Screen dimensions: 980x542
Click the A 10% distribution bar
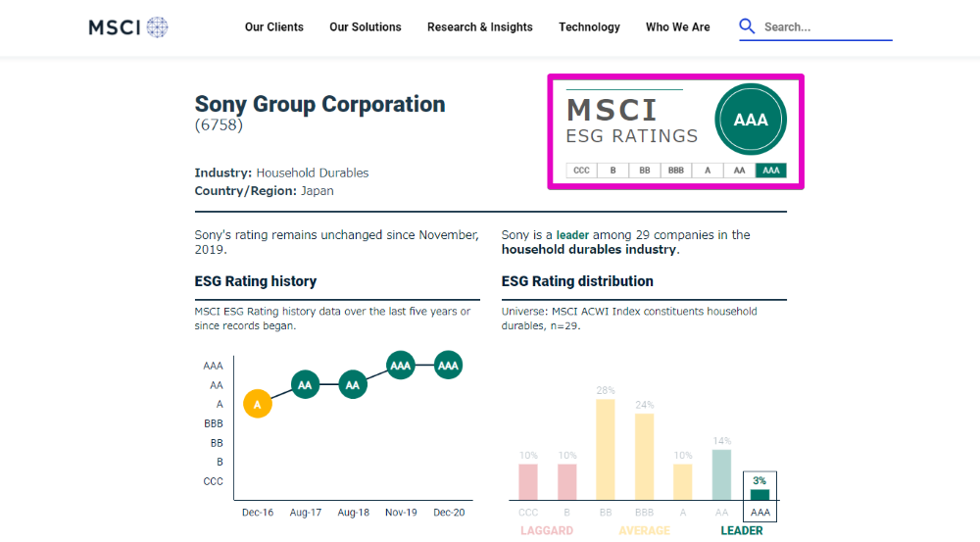[682, 481]
